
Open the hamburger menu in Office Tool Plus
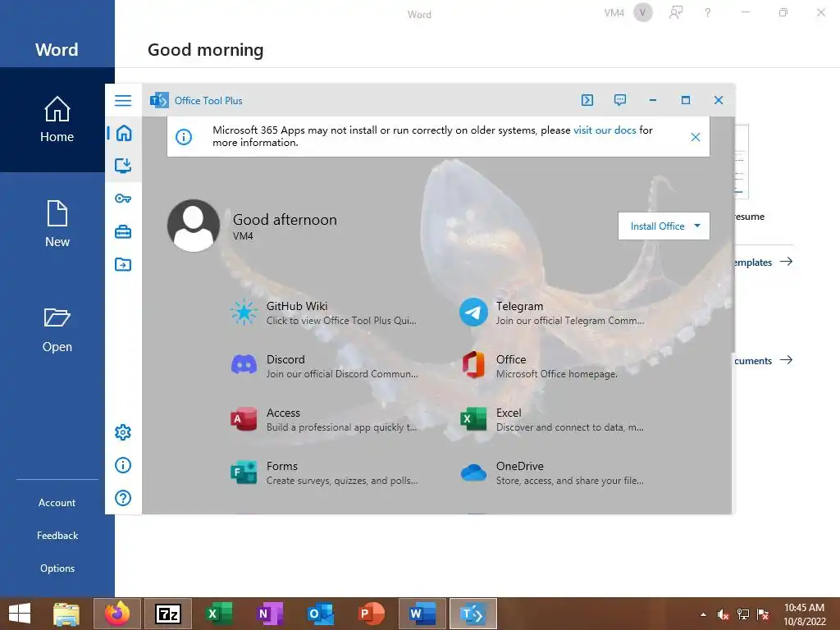(123, 100)
